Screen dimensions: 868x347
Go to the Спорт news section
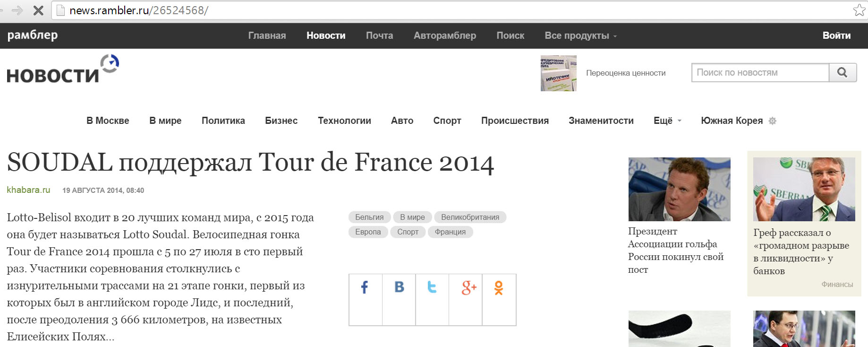pos(447,121)
